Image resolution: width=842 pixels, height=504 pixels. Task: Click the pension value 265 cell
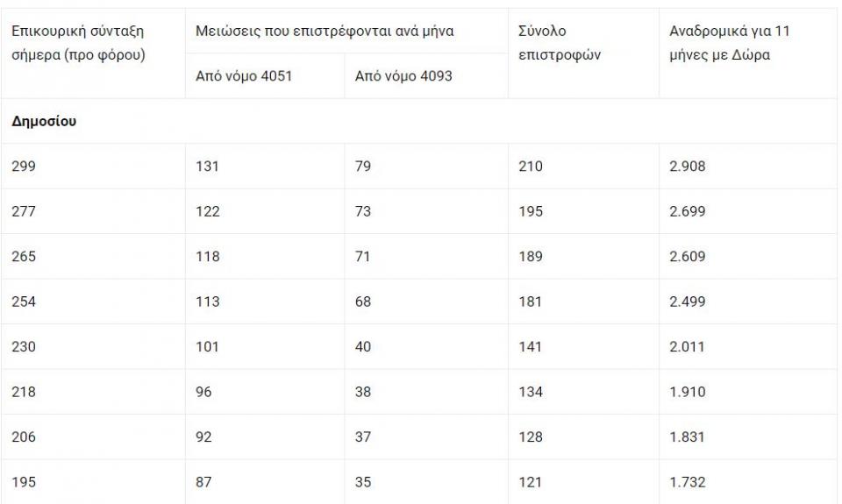click(24, 257)
